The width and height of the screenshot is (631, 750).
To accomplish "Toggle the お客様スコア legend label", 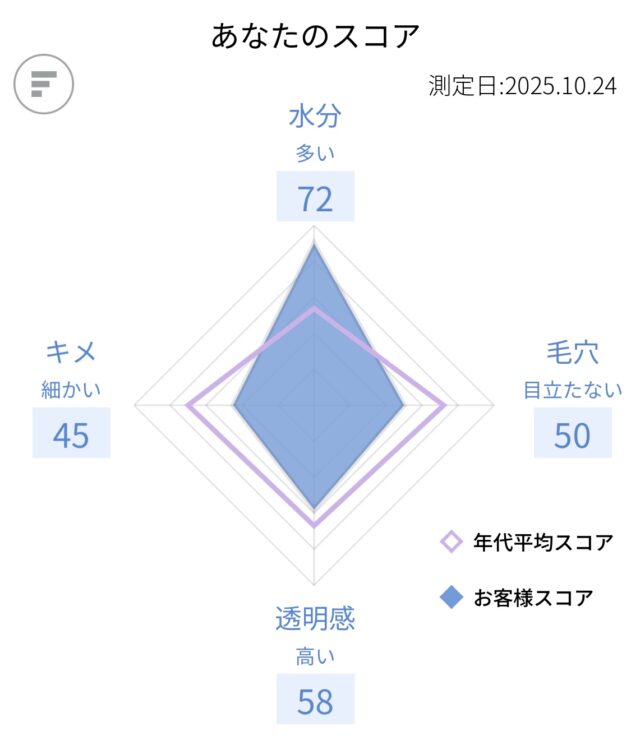I will [533, 598].
